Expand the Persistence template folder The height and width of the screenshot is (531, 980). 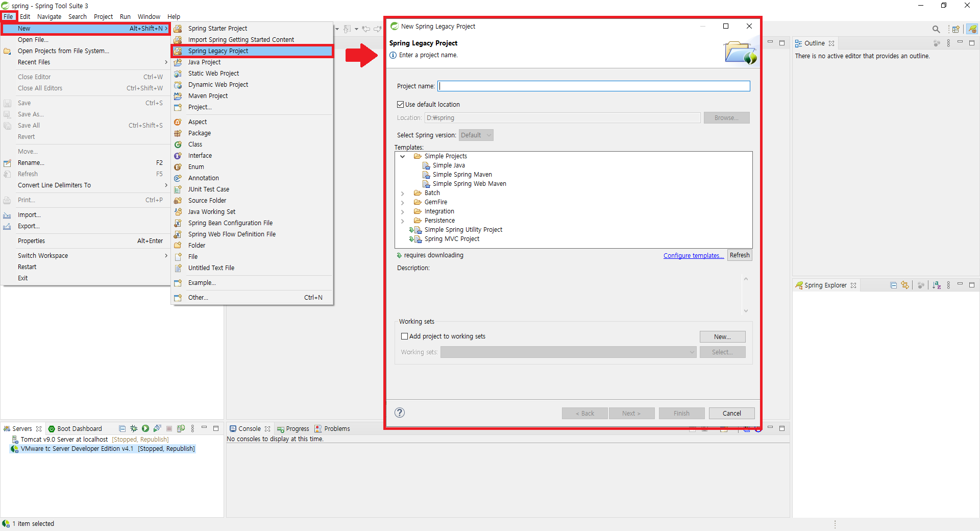(403, 221)
